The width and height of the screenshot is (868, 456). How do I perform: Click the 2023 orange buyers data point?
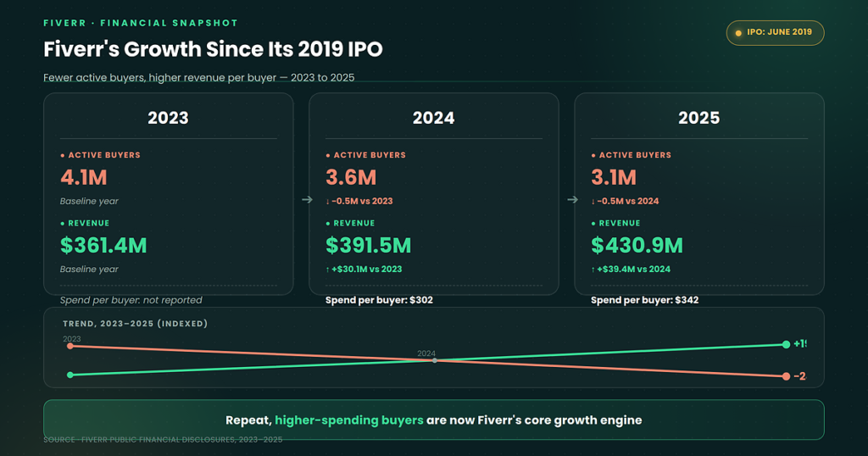[70, 346]
